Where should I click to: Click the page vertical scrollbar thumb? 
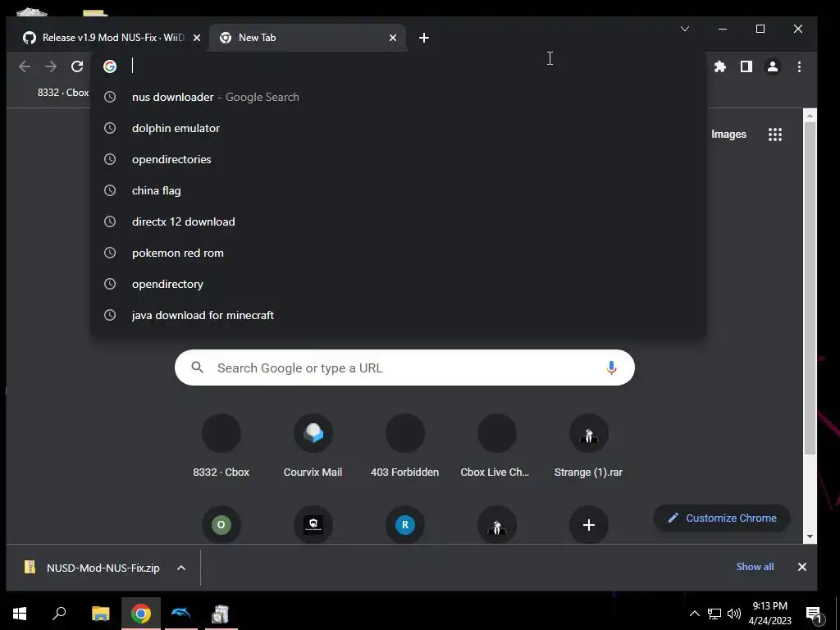[810, 288]
